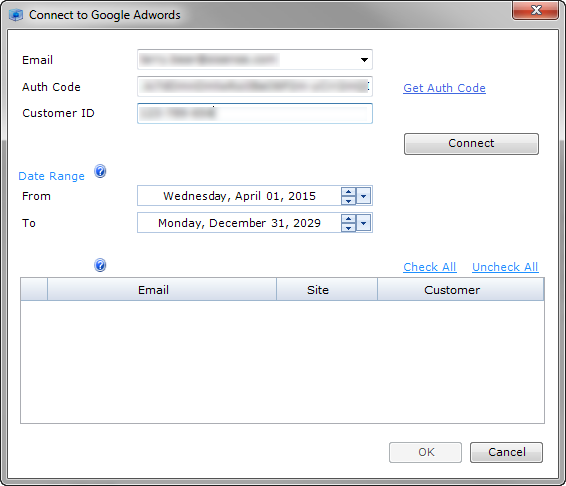Click the Get Auth Code link
The image size is (566, 486).
(x=444, y=88)
